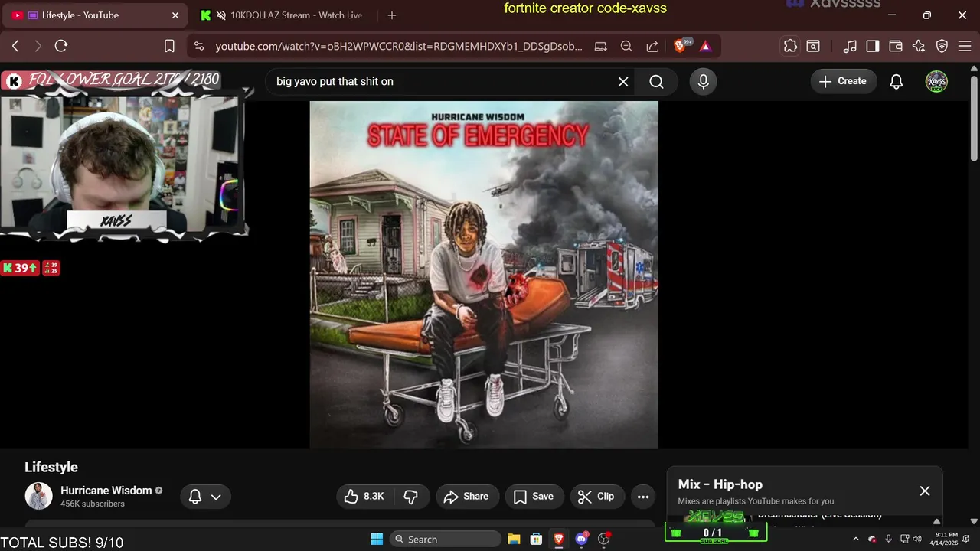Click the install app icon in address bar
The height and width of the screenshot is (551, 980).
[600, 46]
